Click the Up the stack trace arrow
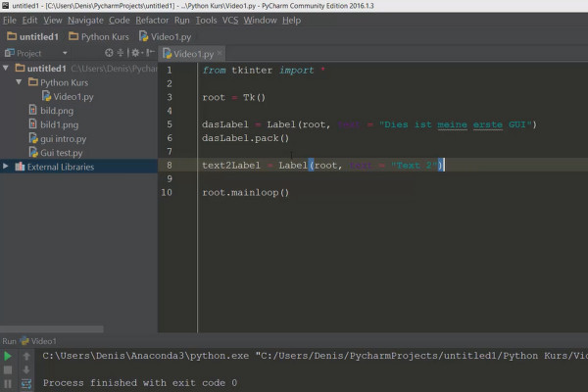 point(26,356)
